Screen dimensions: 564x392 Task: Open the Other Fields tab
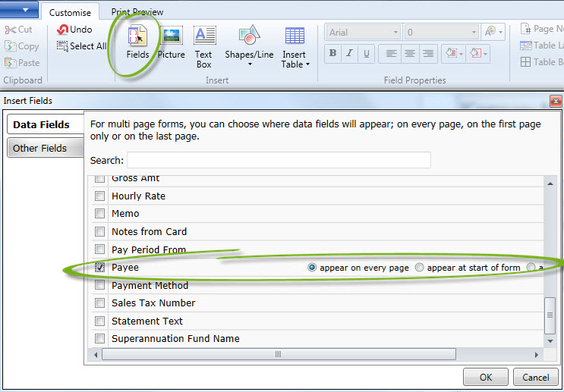point(40,148)
